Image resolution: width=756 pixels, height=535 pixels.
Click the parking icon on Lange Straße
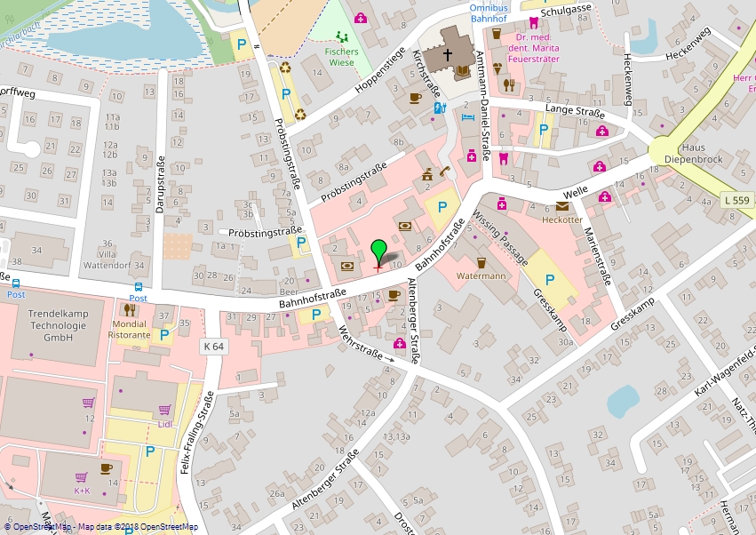pyautogui.click(x=544, y=129)
